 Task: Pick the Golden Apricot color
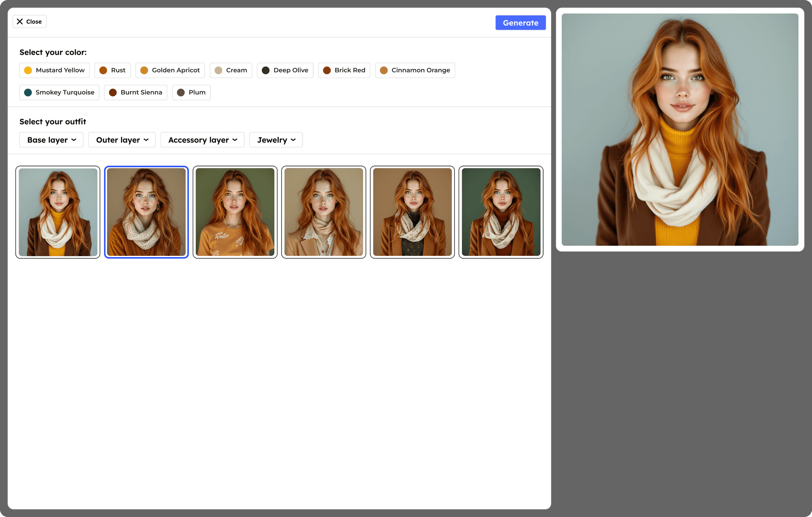click(x=170, y=70)
